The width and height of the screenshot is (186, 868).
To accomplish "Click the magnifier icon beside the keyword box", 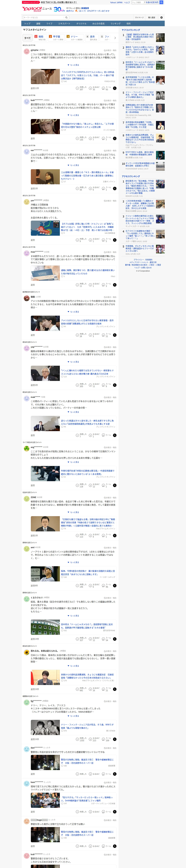I will click(66, 18).
